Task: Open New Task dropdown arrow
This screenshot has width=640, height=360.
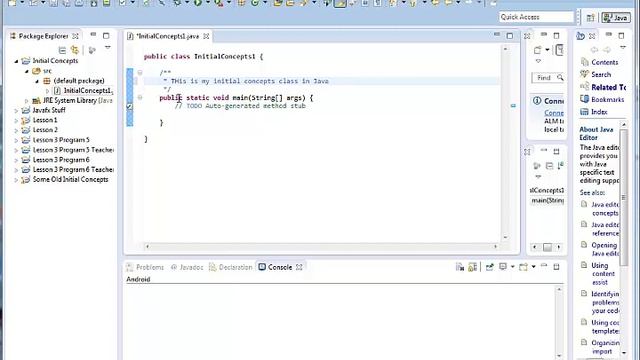Action: point(547,50)
